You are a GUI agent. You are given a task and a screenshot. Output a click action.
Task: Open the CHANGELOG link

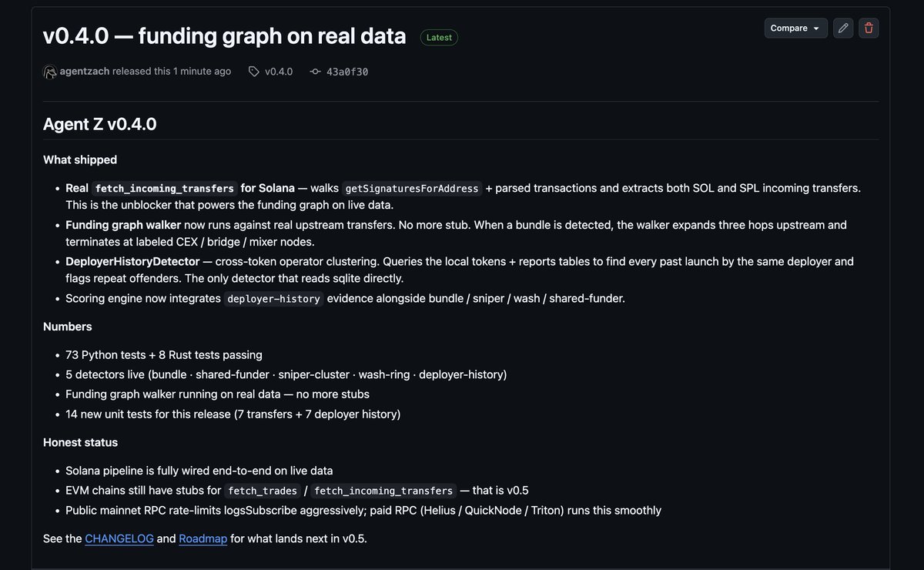point(119,538)
